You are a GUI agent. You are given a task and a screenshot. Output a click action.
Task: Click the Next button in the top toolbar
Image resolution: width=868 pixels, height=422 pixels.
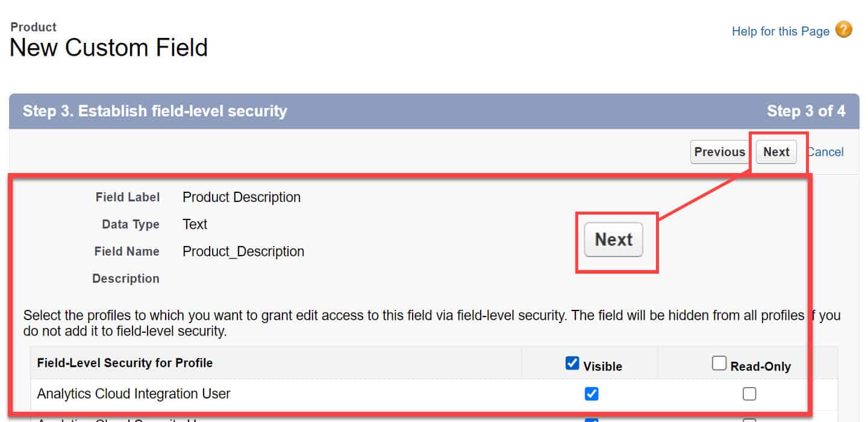pyautogui.click(x=776, y=152)
